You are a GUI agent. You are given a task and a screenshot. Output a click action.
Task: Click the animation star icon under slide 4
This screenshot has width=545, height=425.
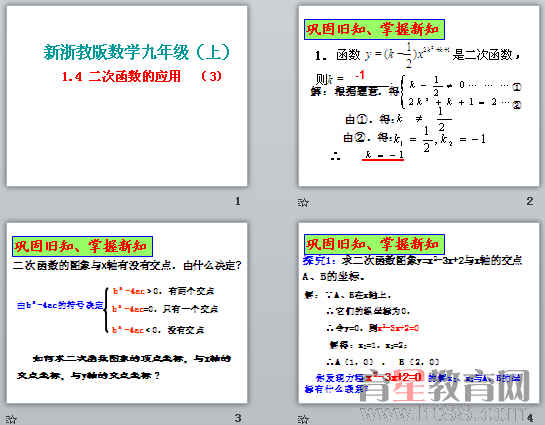pos(303,419)
